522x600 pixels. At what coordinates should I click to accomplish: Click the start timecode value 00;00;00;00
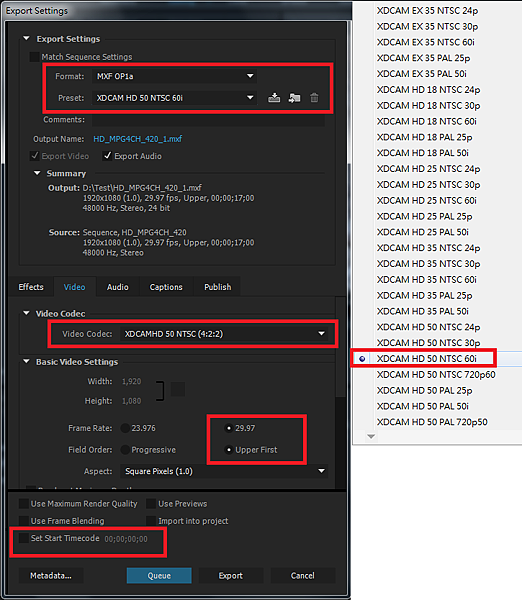pos(126,539)
